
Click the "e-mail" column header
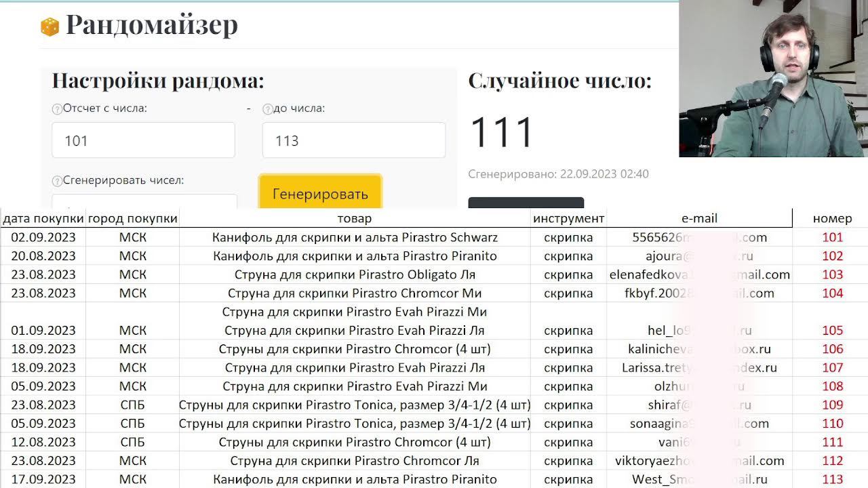click(x=699, y=218)
